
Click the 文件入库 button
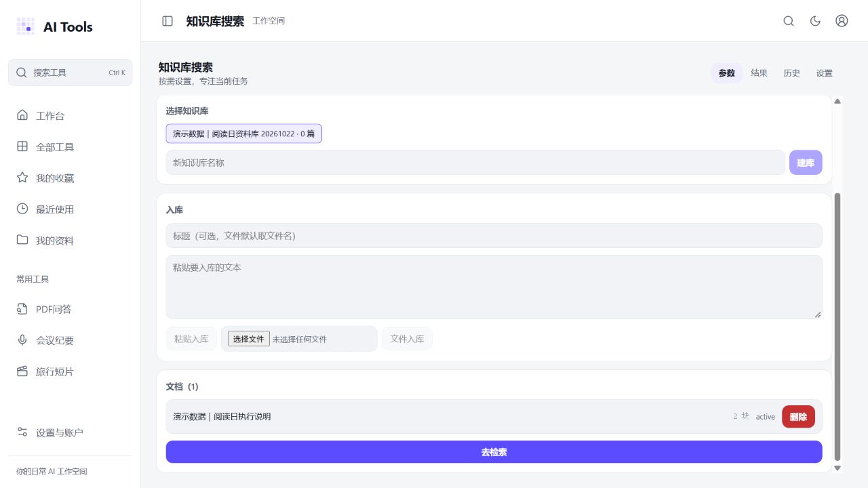(407, 339)
